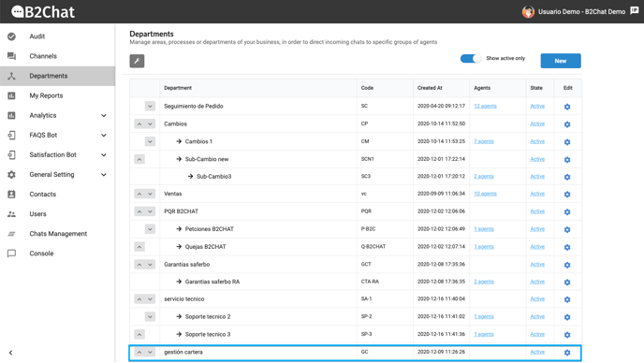Move PQR B2CHAT up
The image size is (644, 363).
coord(139,211)
